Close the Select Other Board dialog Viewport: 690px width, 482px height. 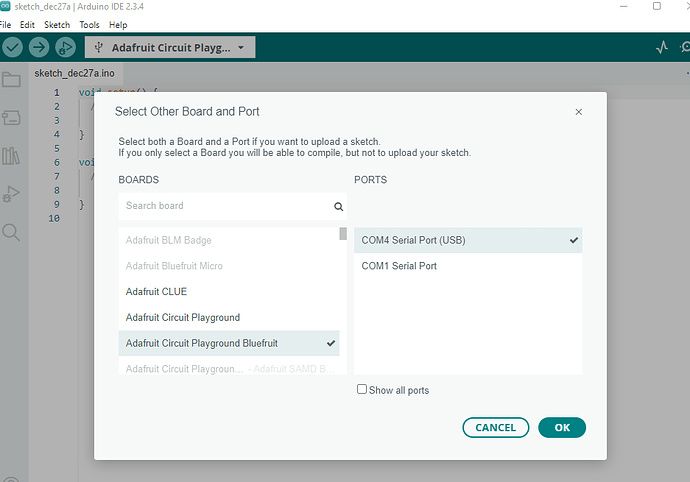coord(578,112)
